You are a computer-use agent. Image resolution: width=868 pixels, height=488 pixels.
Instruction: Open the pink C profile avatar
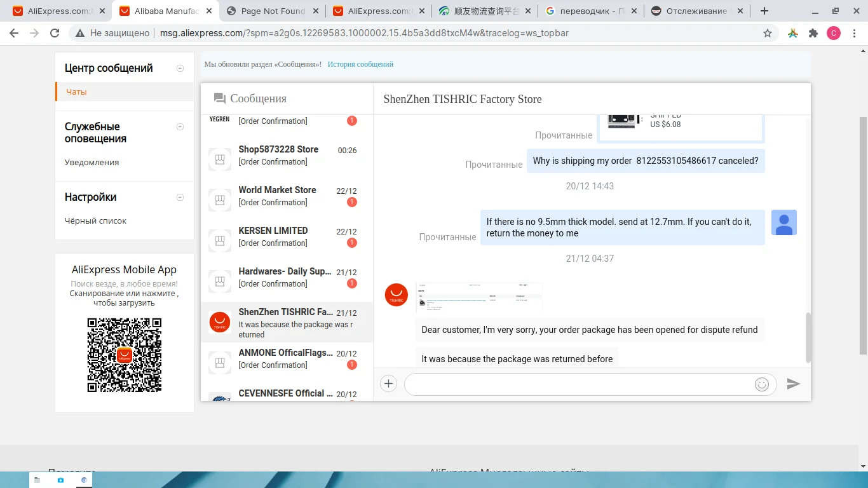point(834,33)
